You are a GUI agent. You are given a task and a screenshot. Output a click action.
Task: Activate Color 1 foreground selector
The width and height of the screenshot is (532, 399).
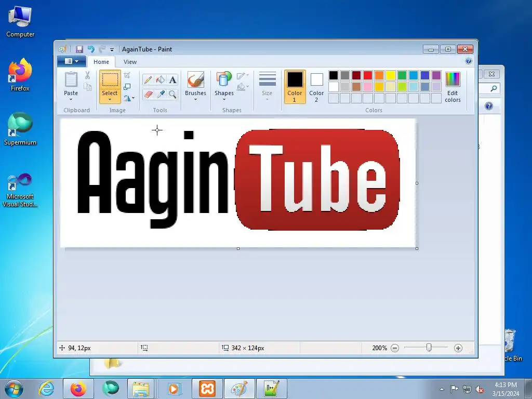point(295,87)
